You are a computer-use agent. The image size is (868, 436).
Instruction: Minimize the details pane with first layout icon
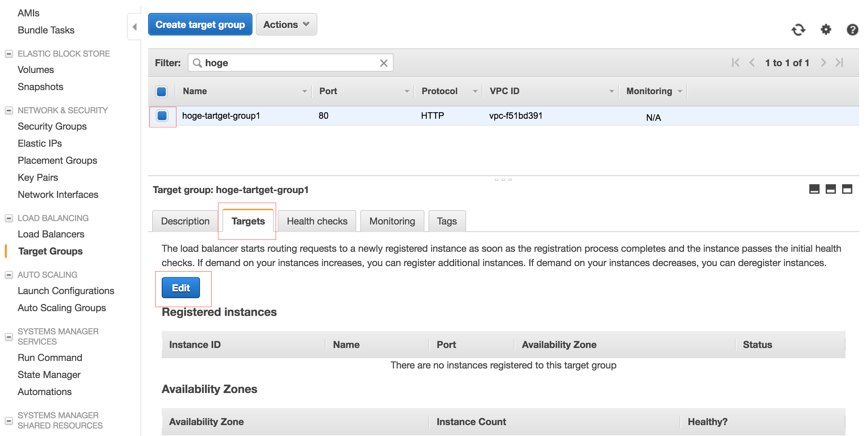tap(814, 189)
